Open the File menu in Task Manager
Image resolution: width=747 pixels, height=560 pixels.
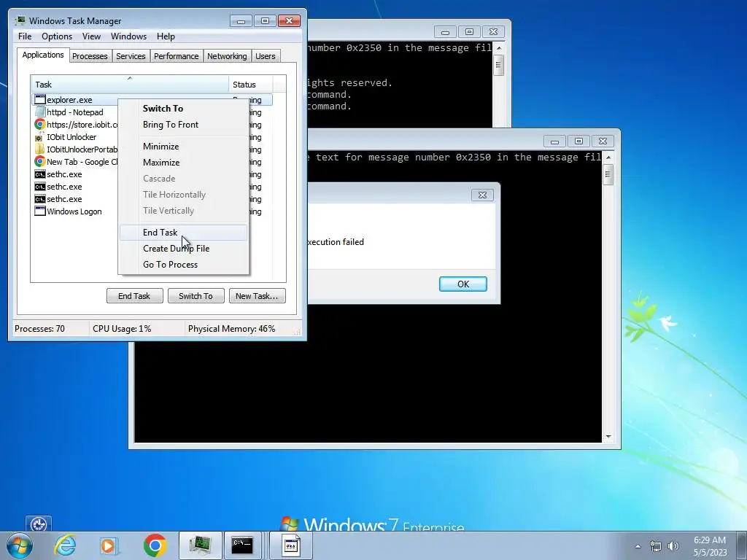[x=25, y=36]
